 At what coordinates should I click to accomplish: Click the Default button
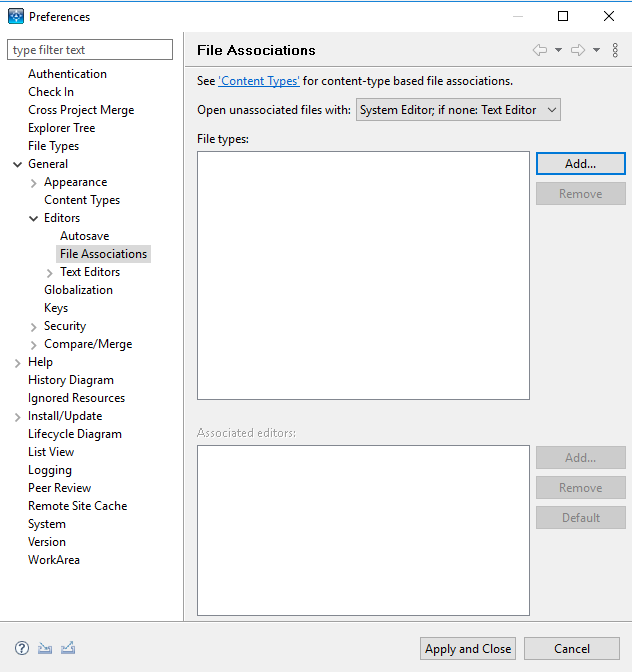click(x=581, y=517)
